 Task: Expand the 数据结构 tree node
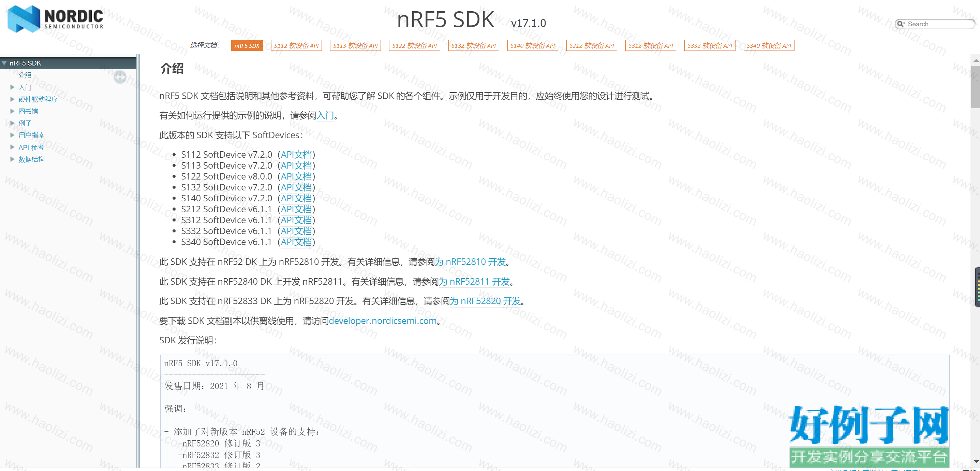[x=12, y=159]
